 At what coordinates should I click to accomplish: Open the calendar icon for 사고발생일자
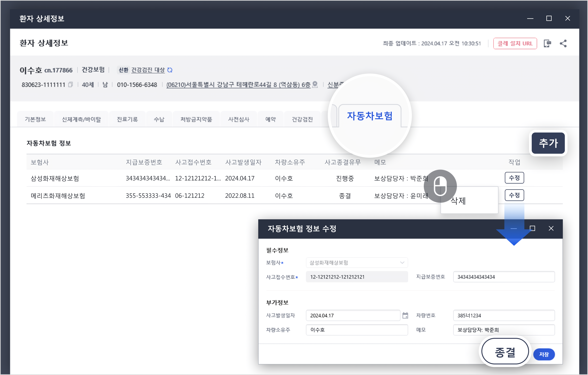405,315
